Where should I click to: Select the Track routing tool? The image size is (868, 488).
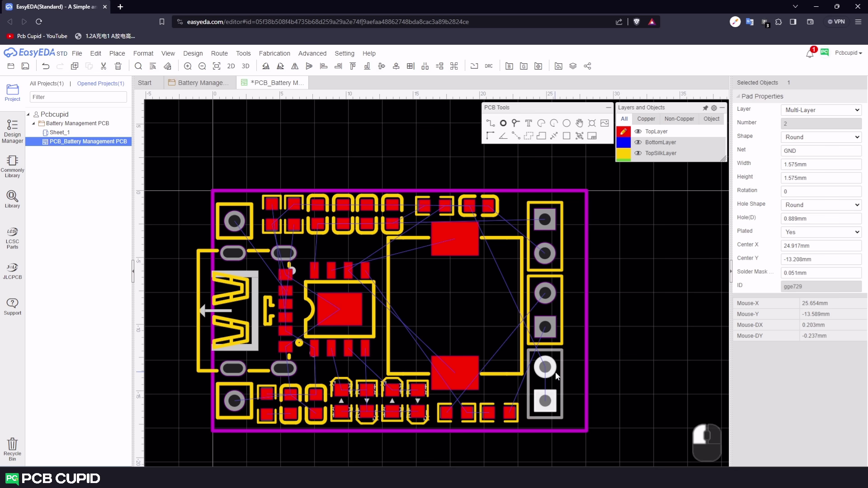(490, 123)
